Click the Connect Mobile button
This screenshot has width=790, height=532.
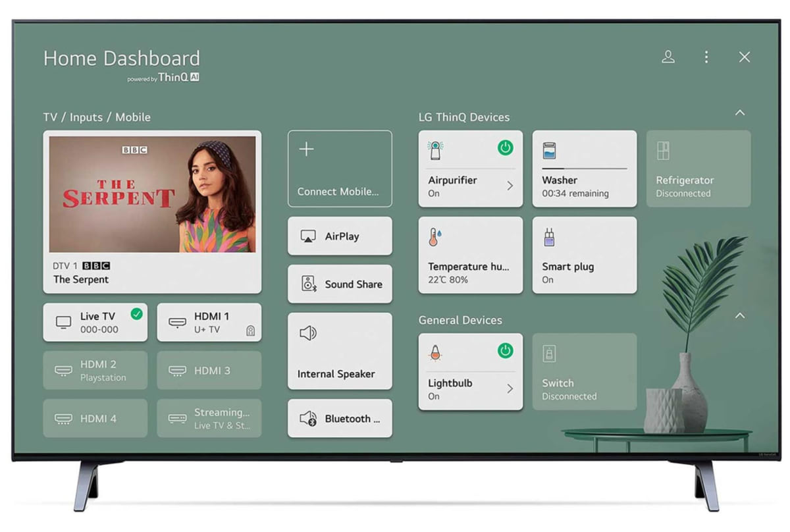[x=340, y=169]
